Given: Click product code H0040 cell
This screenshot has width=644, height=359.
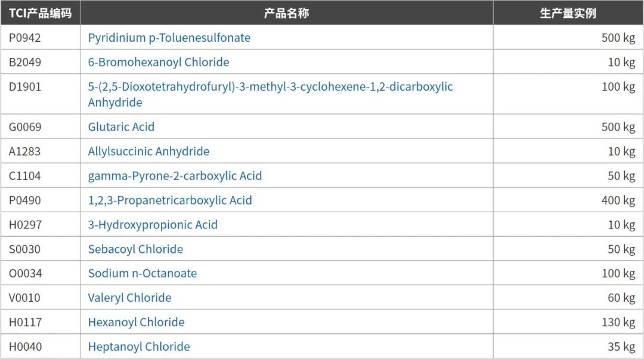Looking at the screenshot, I should (x=25, y=346).
